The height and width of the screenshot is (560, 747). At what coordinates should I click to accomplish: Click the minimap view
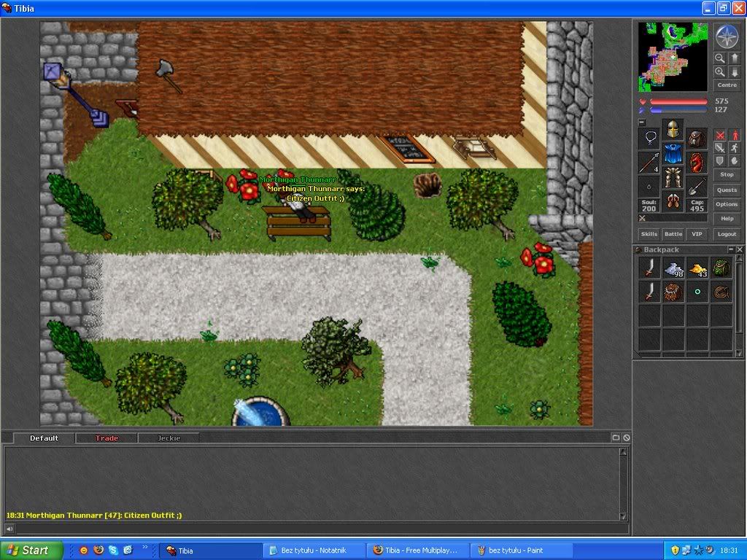[673, 57]
